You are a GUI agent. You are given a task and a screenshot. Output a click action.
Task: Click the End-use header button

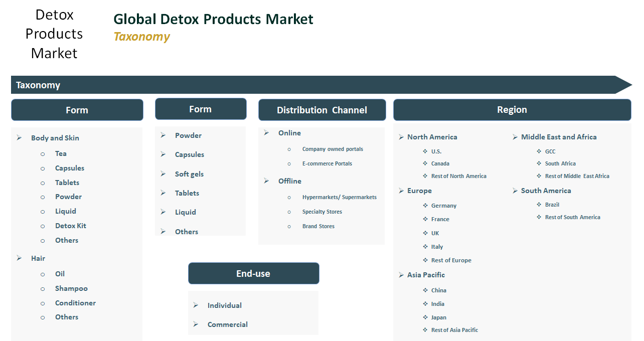[x=253, y=273]
